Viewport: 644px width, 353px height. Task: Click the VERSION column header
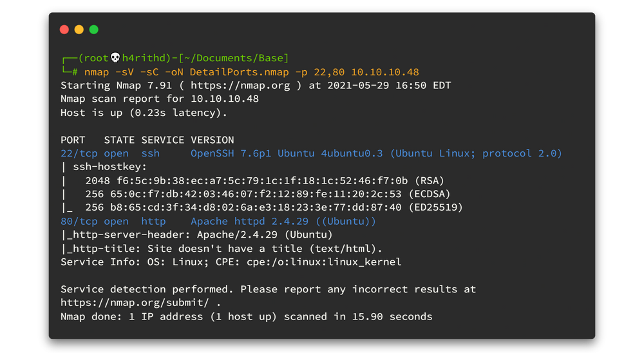click(x=213, y=140)
